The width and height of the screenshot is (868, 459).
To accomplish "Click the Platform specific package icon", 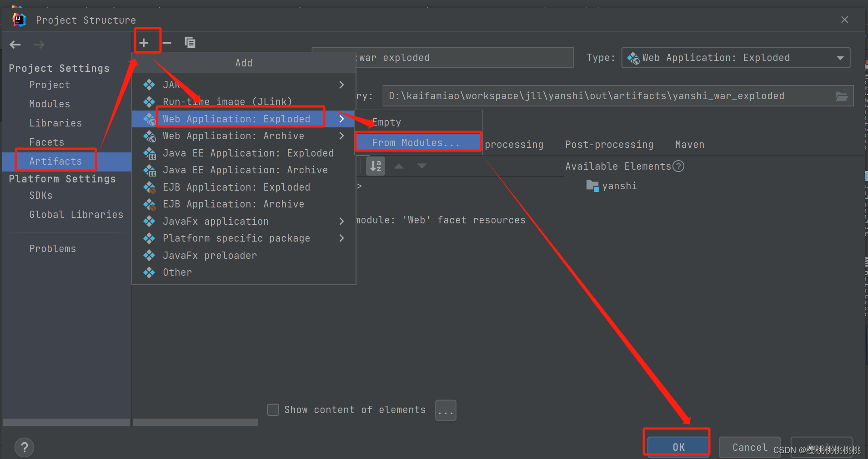I will click(x=149, y=238).
